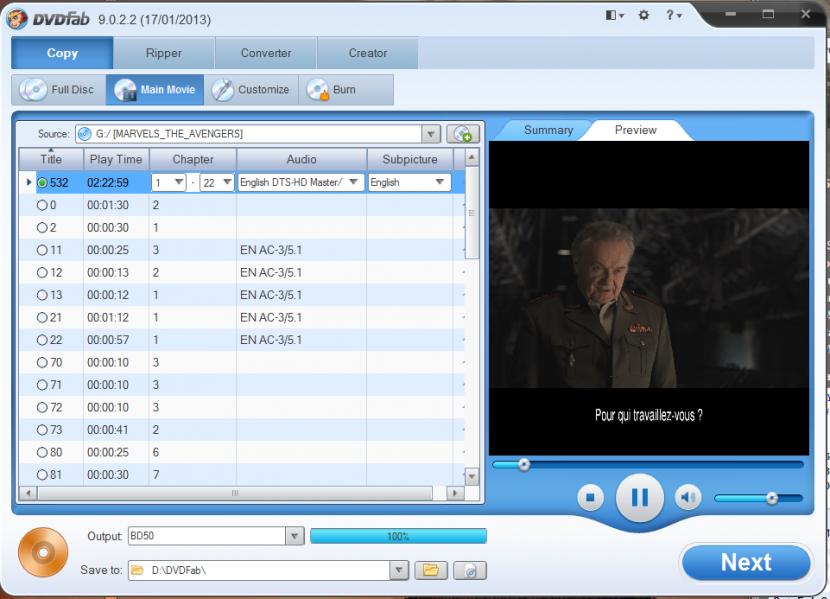Image resolution: width=830 pixels, height=599 pixels.
Task: Click the horizontal scrollbar left arrow
Action: coord(28,493)
